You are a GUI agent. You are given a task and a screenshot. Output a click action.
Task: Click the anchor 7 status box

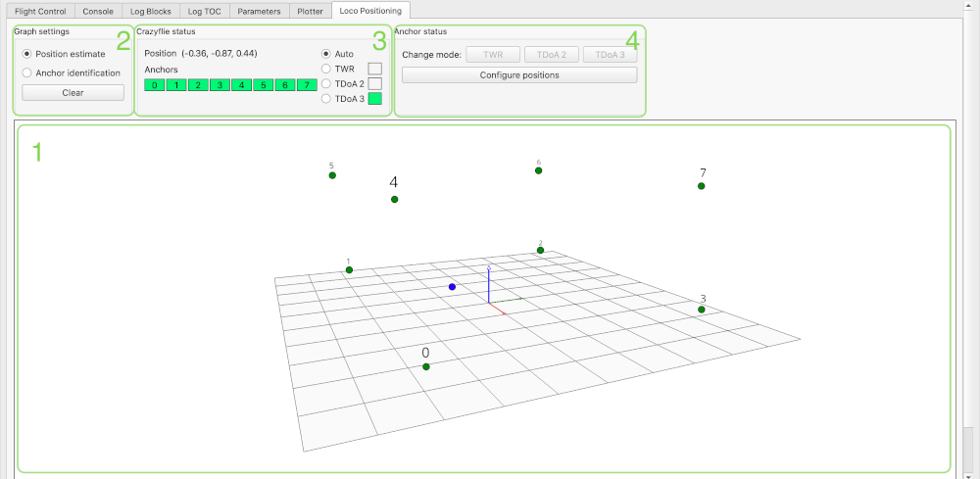coord(306,85)
